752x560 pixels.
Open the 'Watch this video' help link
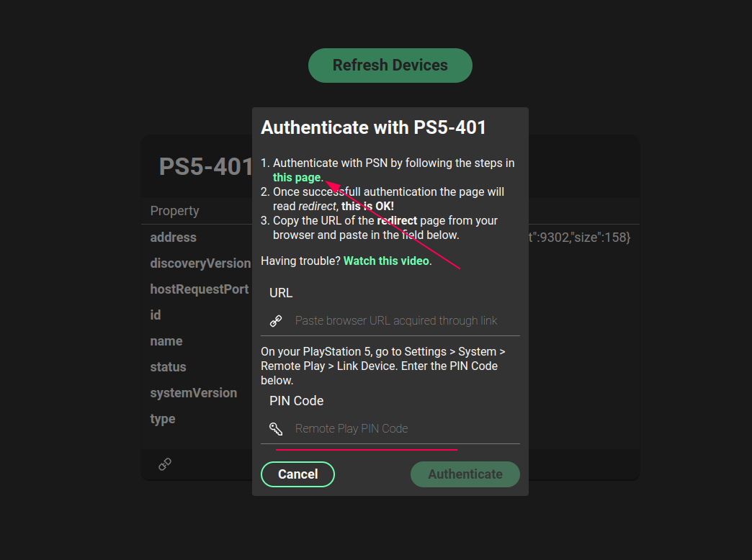[386, 261]
